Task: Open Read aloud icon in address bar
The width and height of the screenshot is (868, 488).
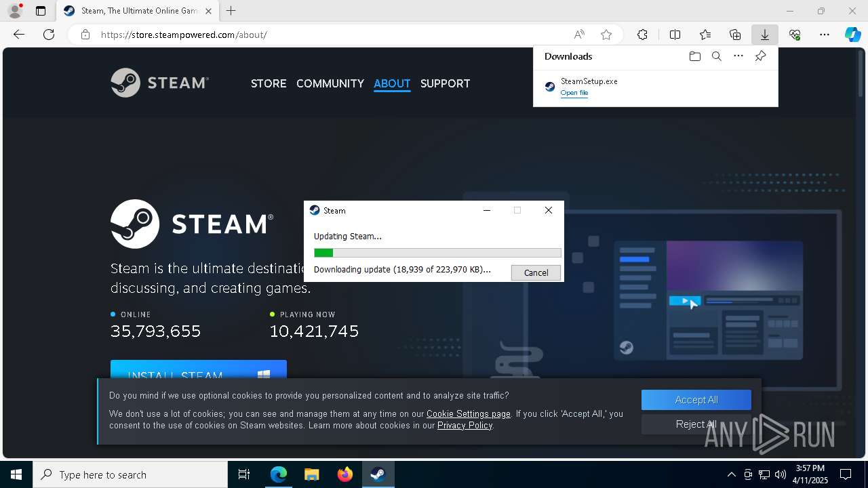Action: pos(579,35)
